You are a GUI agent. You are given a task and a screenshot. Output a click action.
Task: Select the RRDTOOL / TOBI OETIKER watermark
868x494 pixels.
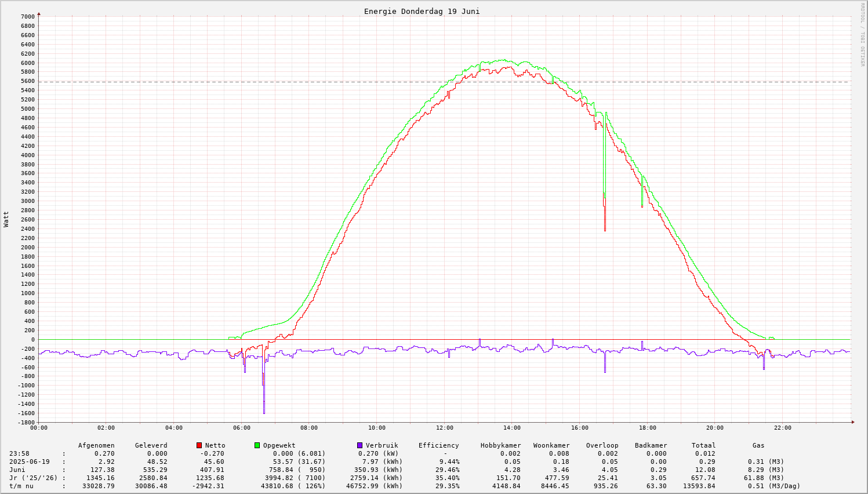tap(862, 34)
